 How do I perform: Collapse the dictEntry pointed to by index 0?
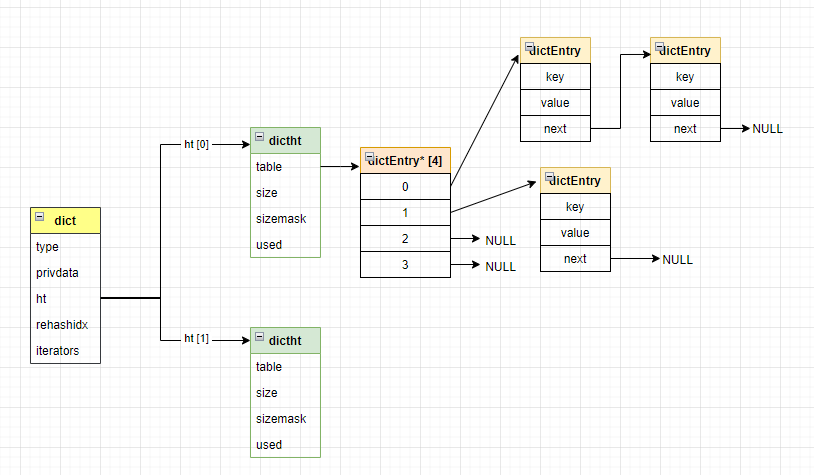pos(530,48)
